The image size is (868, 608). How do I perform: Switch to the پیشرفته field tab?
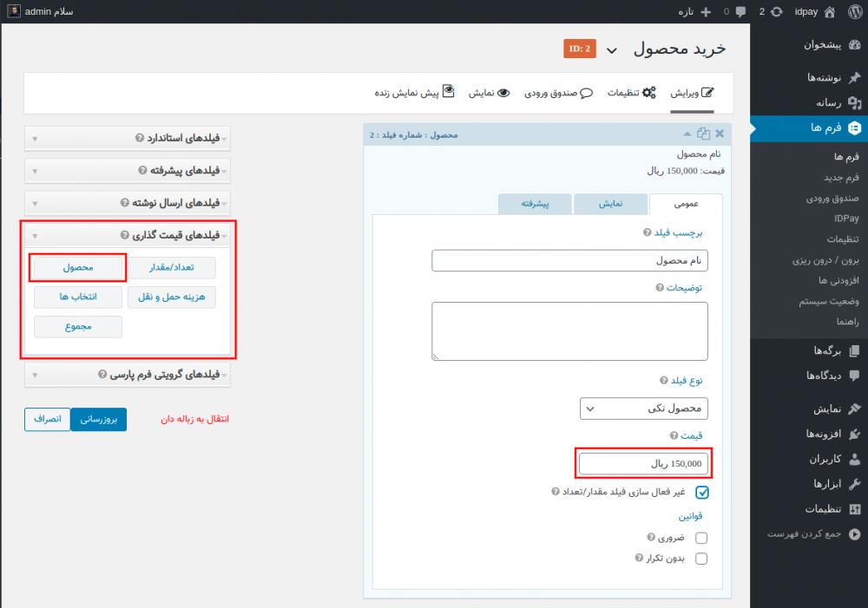tap(535, 204)
